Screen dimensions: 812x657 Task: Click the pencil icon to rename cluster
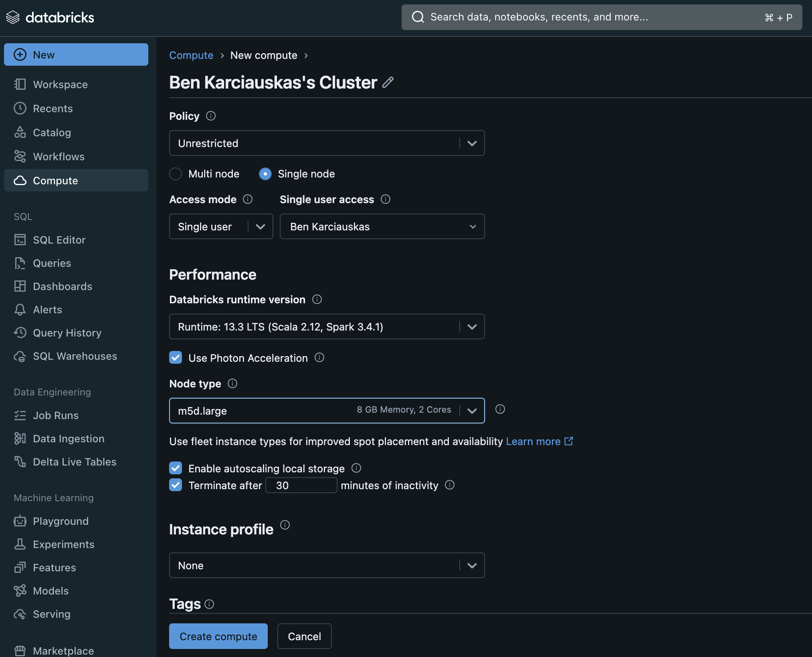tap(387, 82)
